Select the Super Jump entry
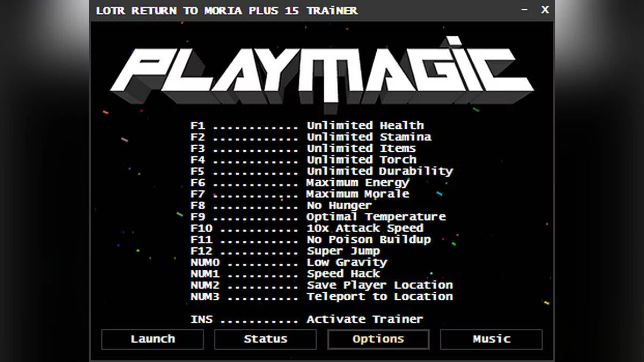 click(x=343, y=251)
